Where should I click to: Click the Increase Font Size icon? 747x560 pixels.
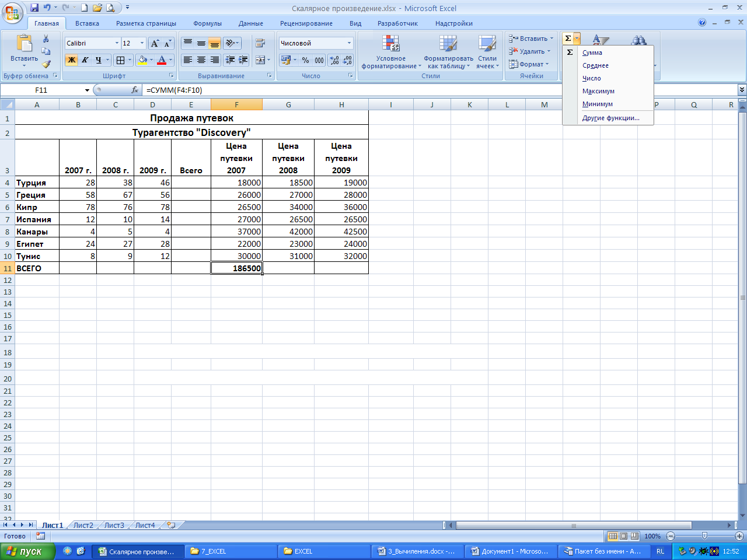[155, 43]
